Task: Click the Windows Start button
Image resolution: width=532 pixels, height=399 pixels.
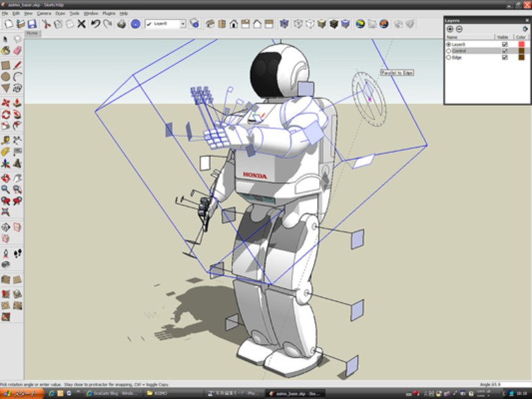Action: tap(22, 394)
